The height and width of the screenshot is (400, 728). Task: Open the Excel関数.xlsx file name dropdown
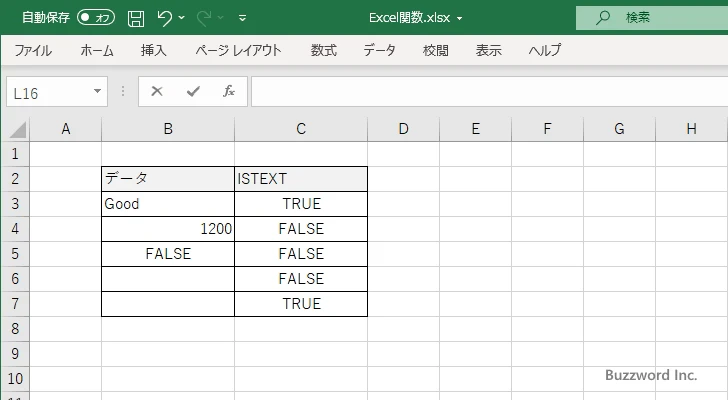point(460,19)
